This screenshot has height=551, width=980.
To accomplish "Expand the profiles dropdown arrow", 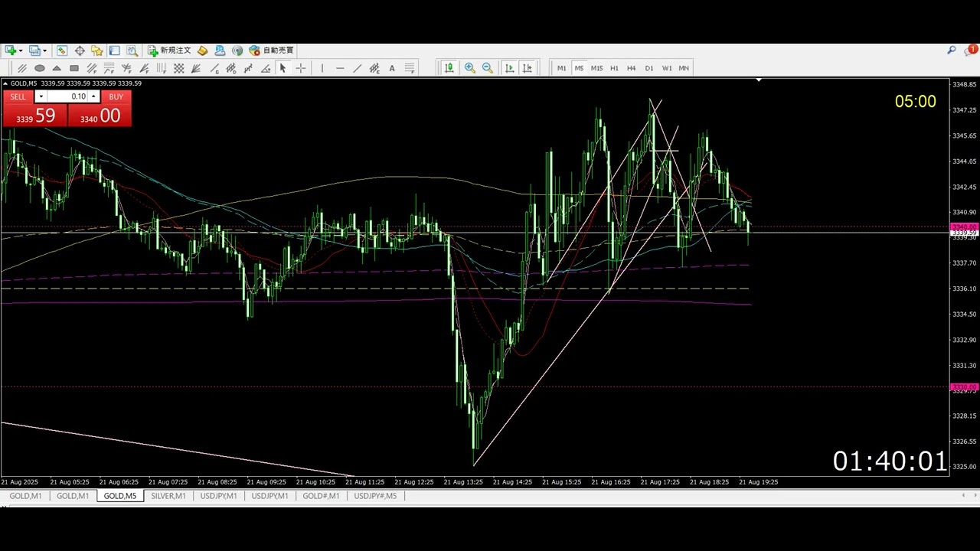I will pos(44,51).
